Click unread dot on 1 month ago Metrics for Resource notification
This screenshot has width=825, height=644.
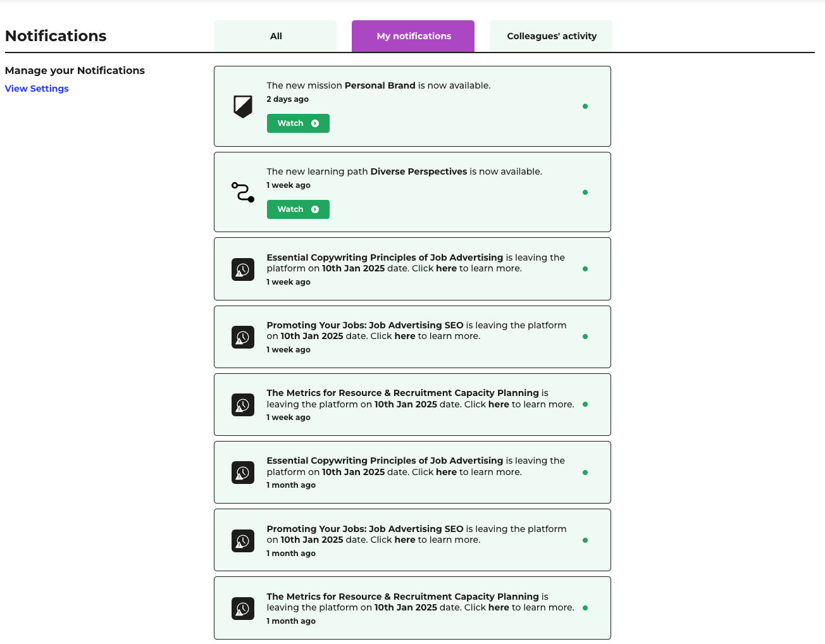[585, 608]
